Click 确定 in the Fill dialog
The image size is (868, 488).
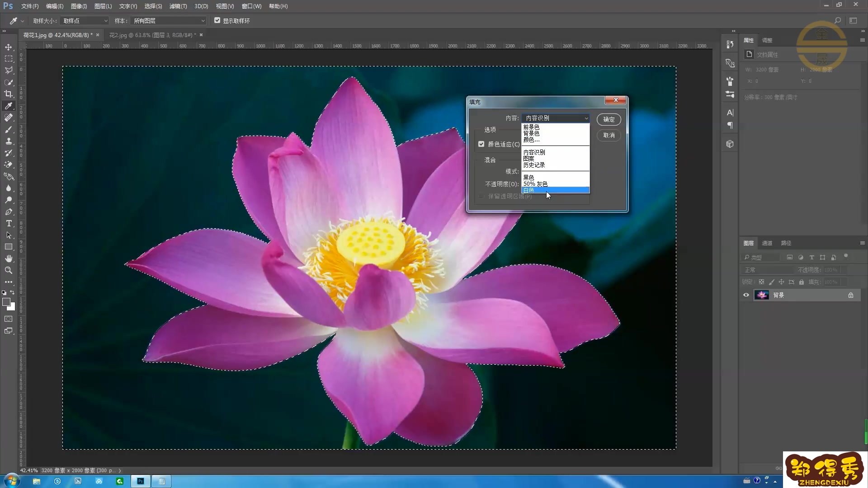click(609, 119)
